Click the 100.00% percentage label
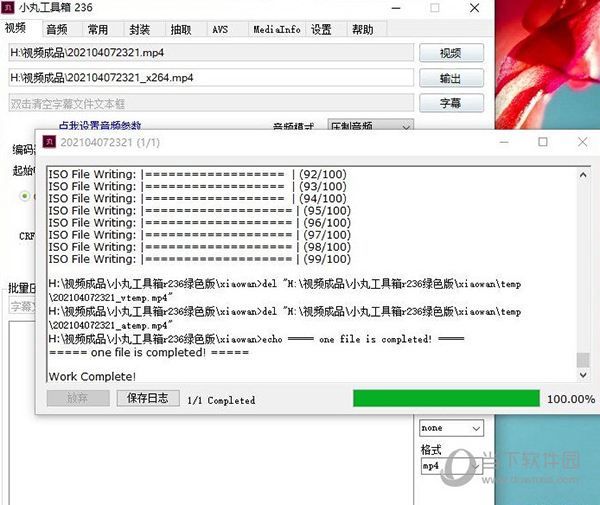Image resolution: width=600 pixels, height=505 pixels. coord(571,399)
